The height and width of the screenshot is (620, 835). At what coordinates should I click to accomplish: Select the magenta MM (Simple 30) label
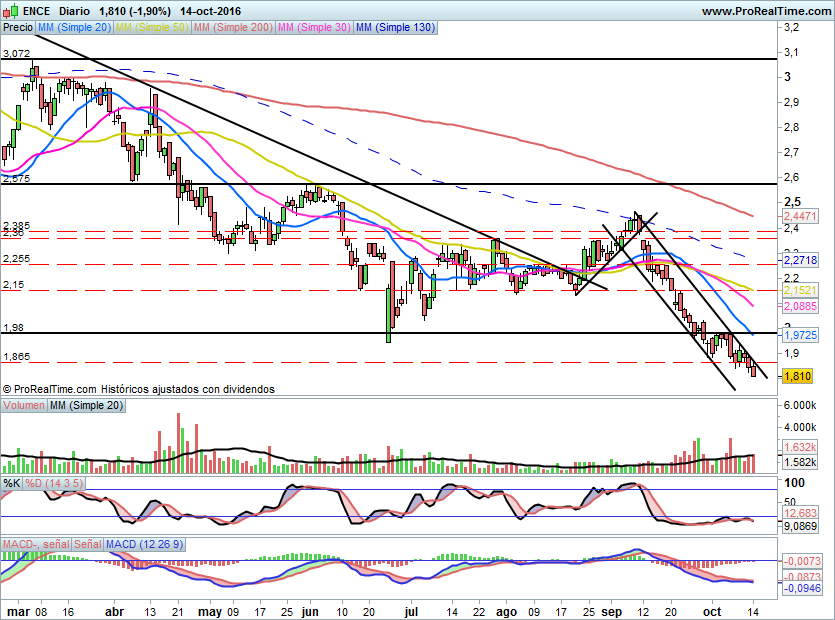[313, 28]
